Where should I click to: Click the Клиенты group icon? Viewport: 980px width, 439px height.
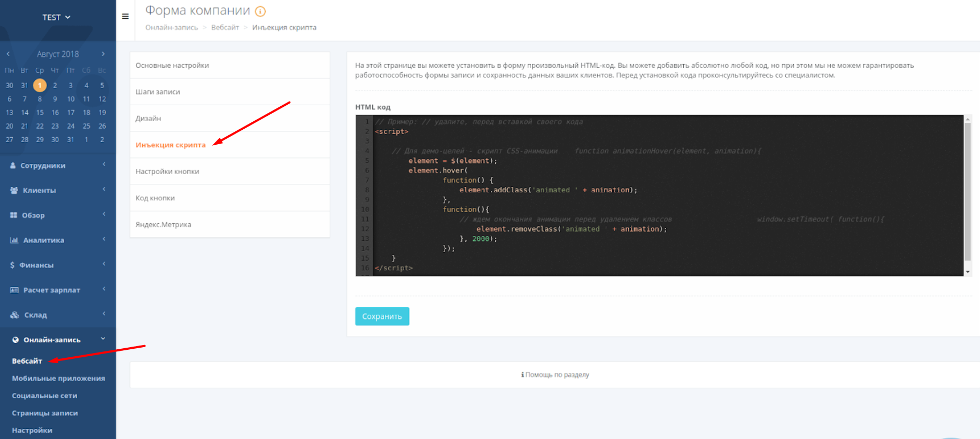(x=14, y=190)
